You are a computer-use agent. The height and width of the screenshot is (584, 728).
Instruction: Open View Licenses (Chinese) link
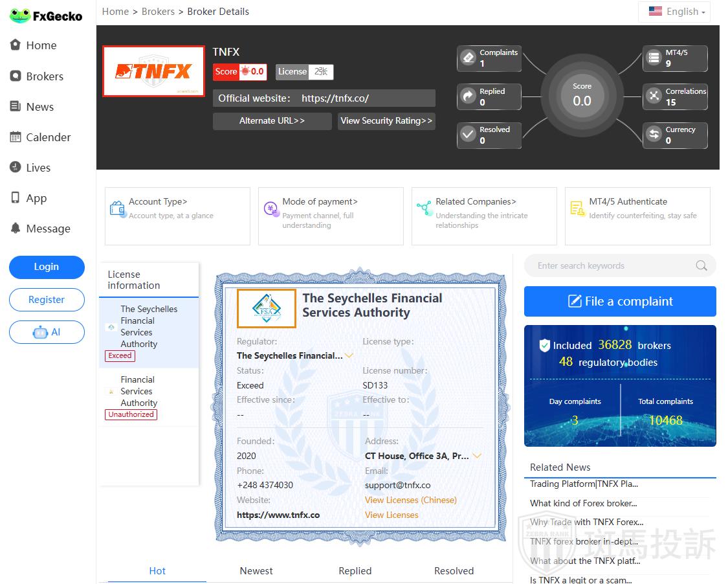click(410, 500)
